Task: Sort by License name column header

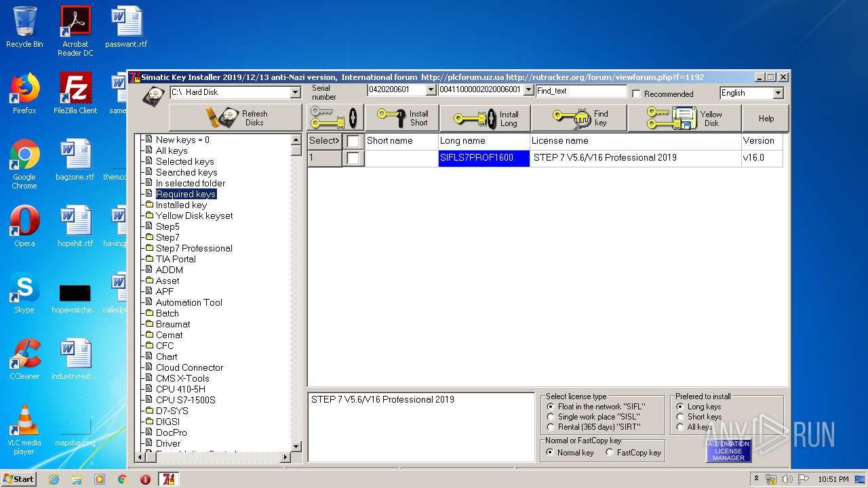Action: pyautogui.click(x=635, y=141)
